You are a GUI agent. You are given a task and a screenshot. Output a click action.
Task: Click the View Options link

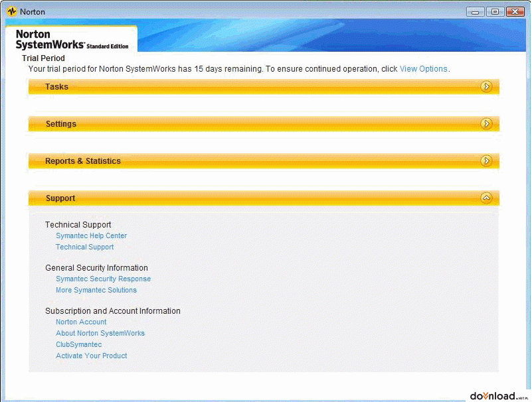click(424, 69)
